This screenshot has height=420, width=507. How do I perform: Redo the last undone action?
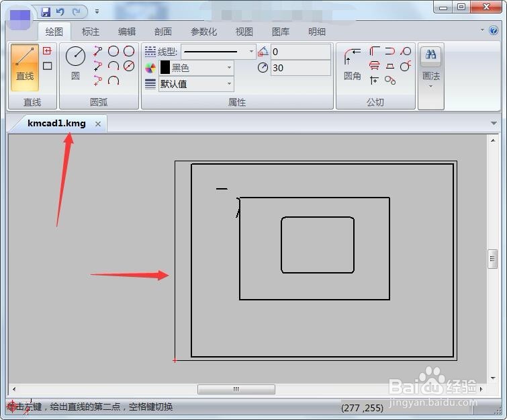[77, 12]
